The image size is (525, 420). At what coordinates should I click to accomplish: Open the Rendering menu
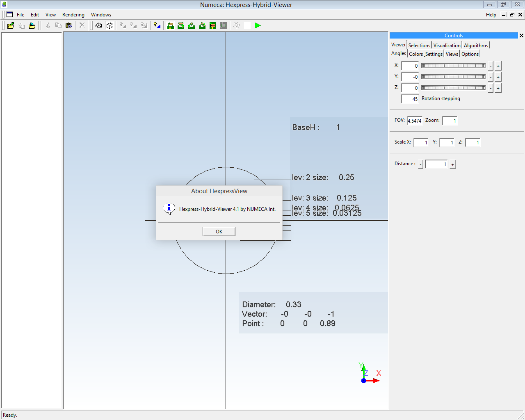pos(73,15)
